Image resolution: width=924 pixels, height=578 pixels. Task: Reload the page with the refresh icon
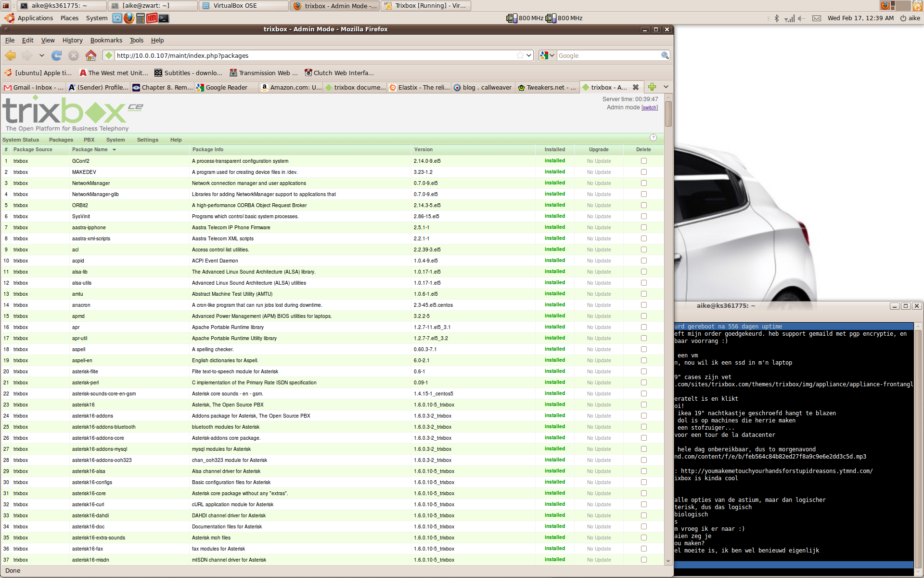(x=57, y=55)
